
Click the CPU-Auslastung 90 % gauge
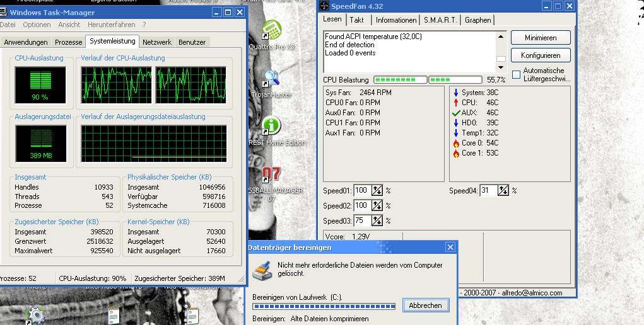coord(40,85)
